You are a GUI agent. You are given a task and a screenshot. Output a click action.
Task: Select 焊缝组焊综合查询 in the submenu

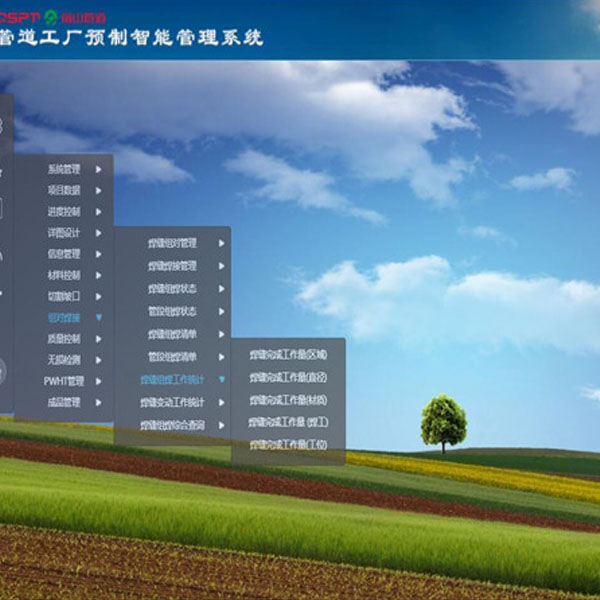point(172,425)
